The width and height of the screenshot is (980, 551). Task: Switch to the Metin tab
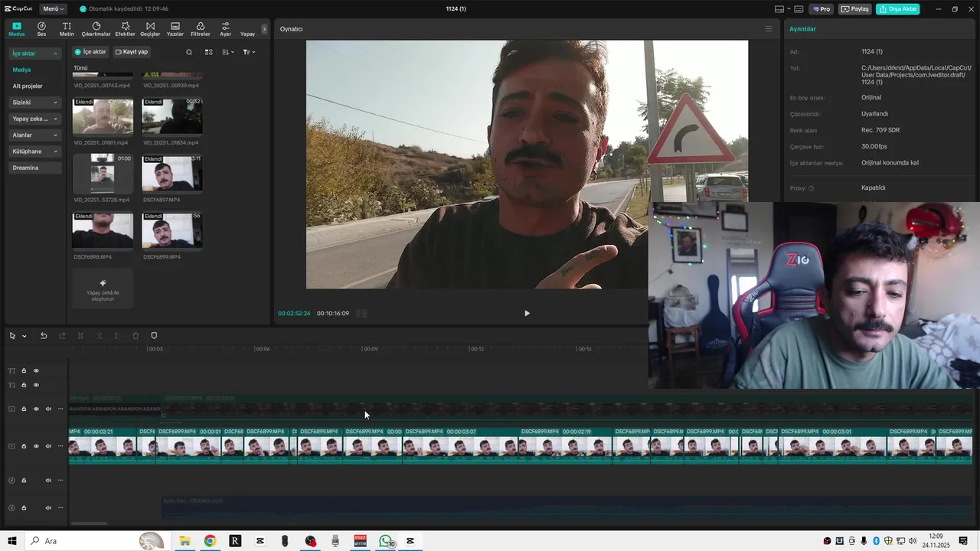point(67,29)
